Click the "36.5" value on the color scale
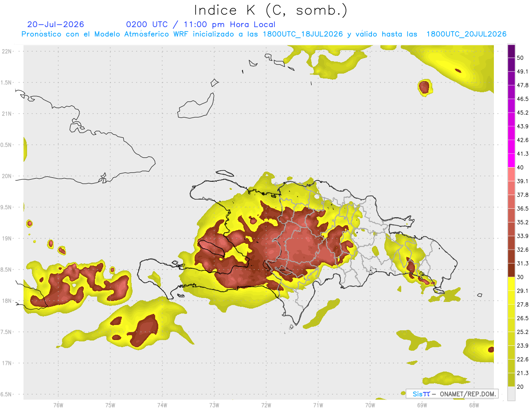532x411 pixels. click(523, 209)
